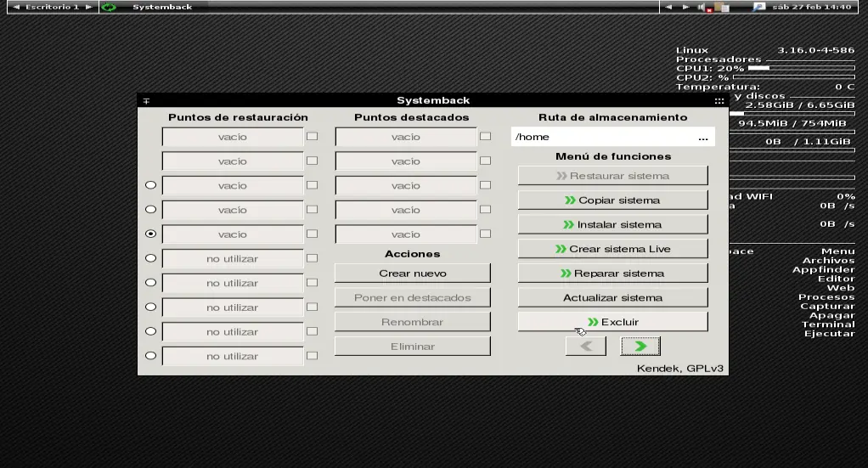Click 'Appfinder' in the desktop shortcut list
This screenshot has height=468, width=868.
(x=824, y=270)
